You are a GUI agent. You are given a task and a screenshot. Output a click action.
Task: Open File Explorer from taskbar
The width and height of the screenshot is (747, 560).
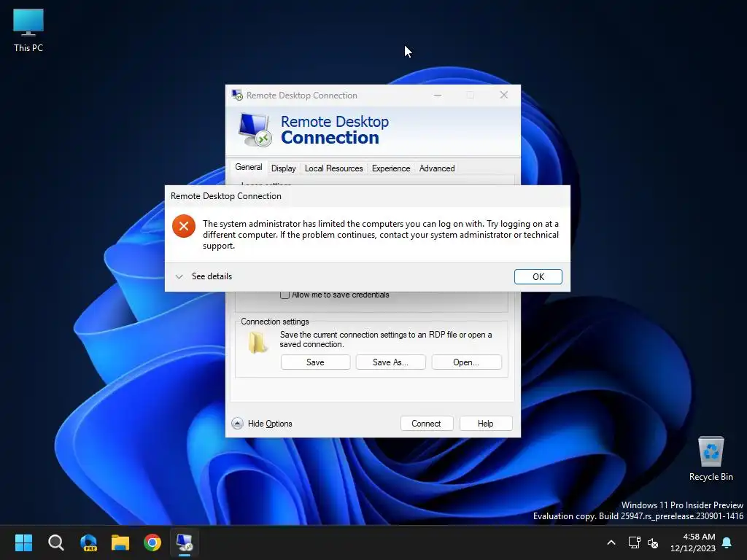[x=120, y=542]
